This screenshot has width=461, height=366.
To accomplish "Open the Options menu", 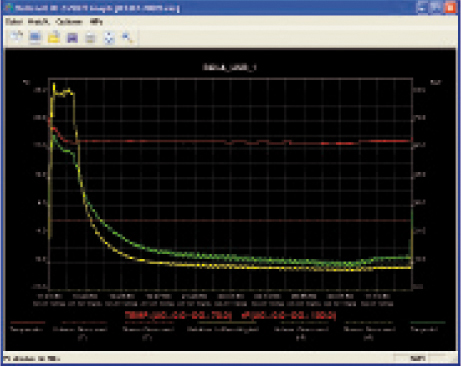I will tap(69, 22).
